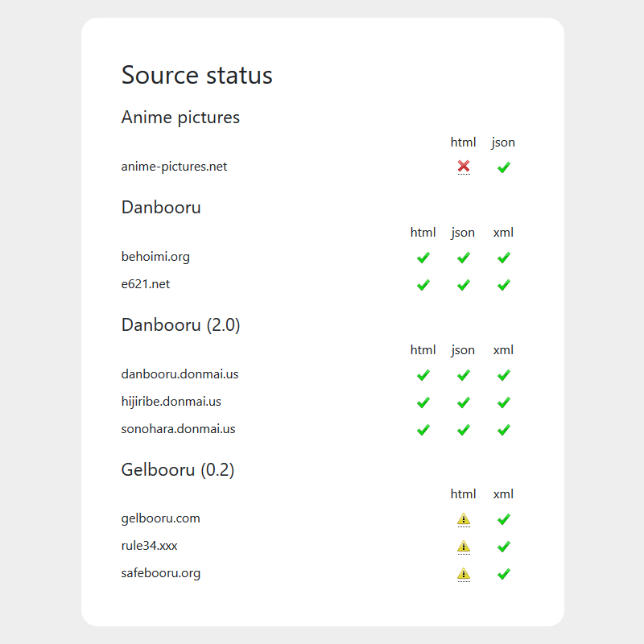This screenshot has width=644, height=644.
Task: Click red cross html status for anime-pictures.net
Action: [464, 167]
